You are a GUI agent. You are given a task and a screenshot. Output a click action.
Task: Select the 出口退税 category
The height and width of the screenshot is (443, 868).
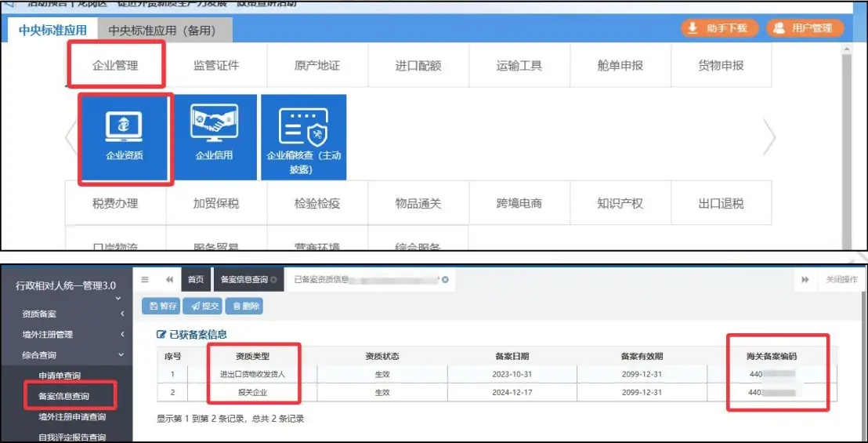[x=721, y=203]
